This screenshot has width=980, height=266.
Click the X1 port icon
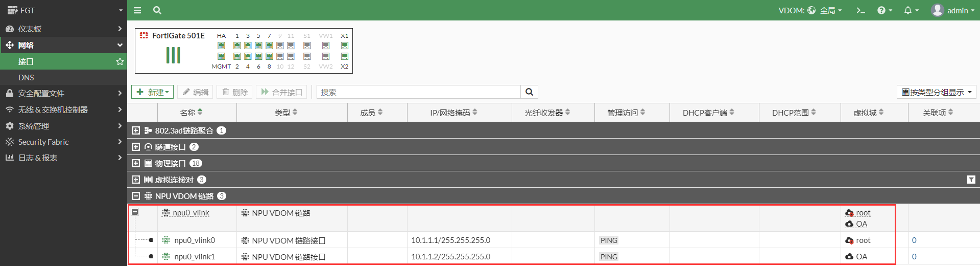[x=345, y=46]
